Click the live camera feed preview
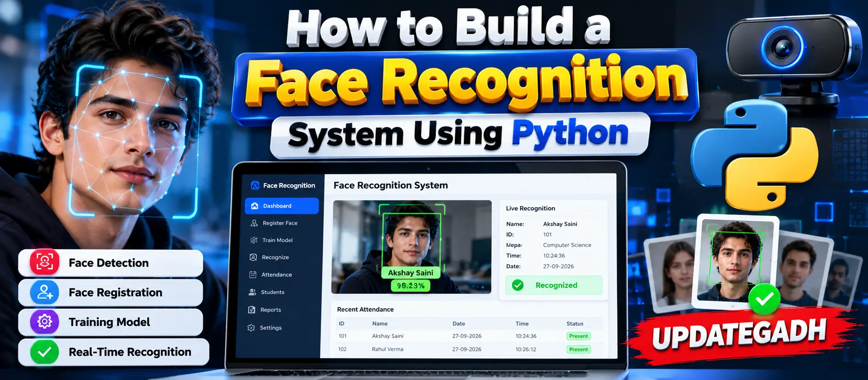Viewport: 868px width, 380px height. 412,247
